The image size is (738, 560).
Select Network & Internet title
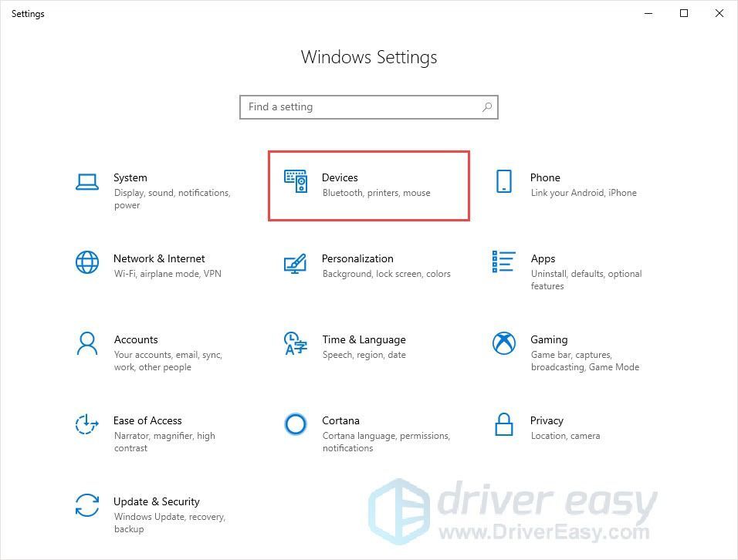pyautogui.click(x=159, y=258)
